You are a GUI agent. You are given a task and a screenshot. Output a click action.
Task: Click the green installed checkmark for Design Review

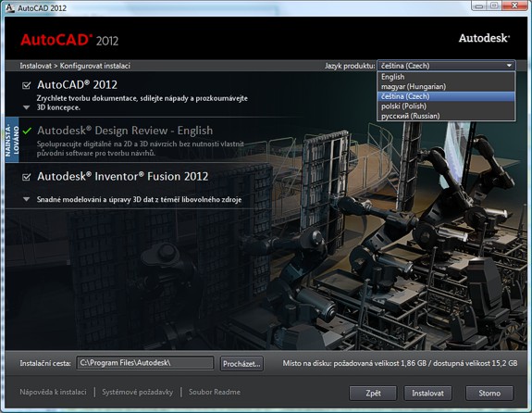(27, 131)
